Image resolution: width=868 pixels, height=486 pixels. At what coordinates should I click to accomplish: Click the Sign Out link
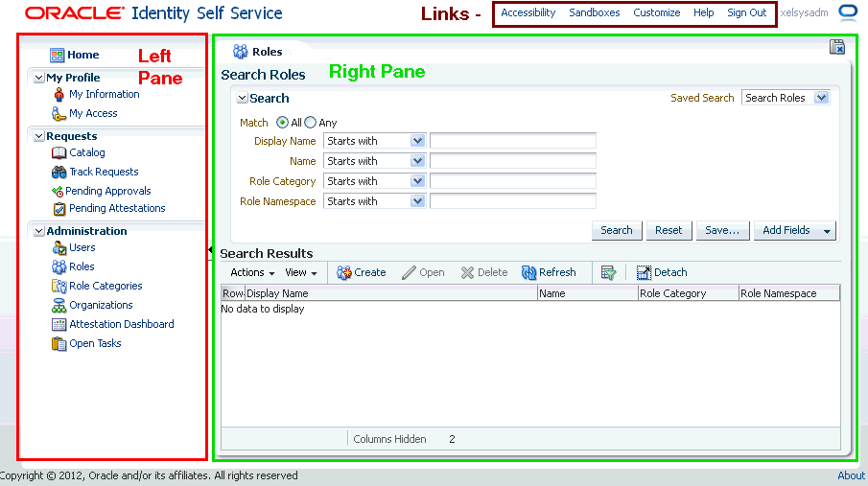click(x=747, y=12)
